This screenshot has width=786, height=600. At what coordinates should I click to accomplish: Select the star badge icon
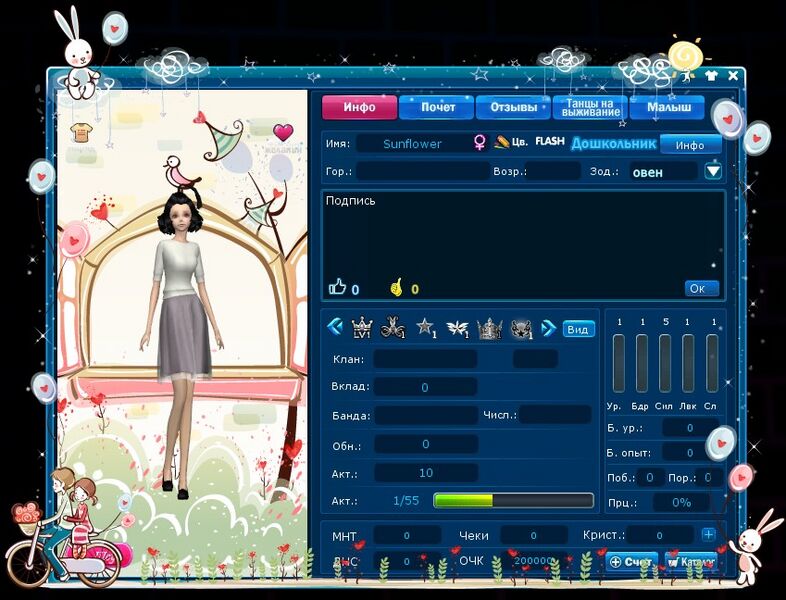point(426,328)
